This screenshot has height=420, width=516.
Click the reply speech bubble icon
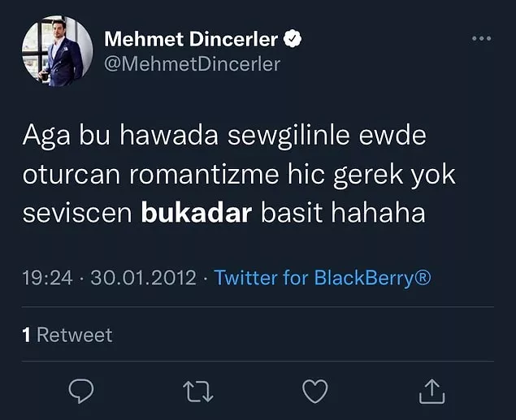click(80, 392)
